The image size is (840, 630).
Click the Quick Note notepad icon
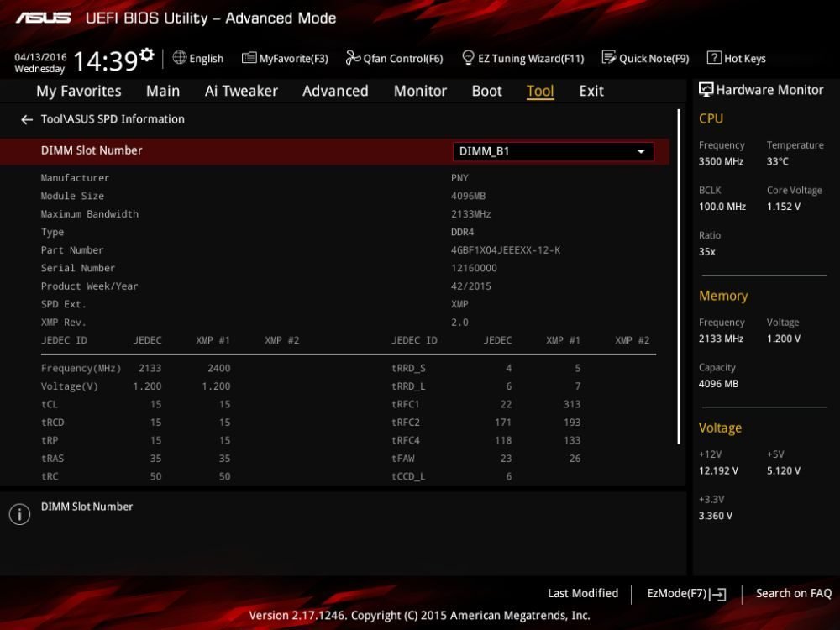click(608, 57)
